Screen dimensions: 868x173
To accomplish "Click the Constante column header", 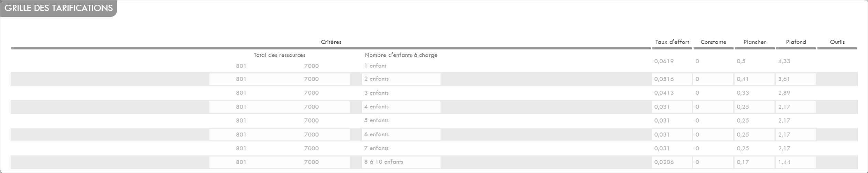I will click(713, 42).
